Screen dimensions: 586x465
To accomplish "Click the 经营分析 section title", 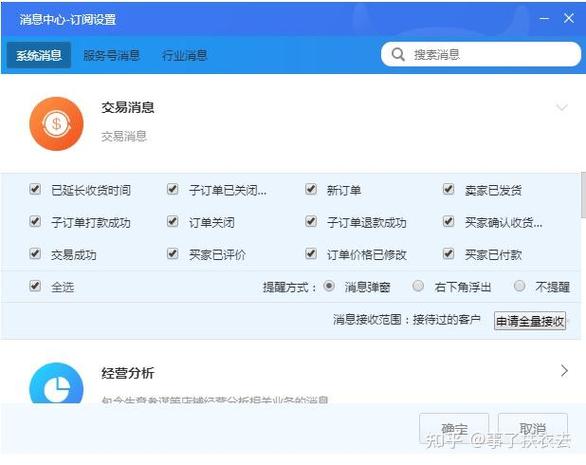I will pyautogui.click(x=128, y=373).
